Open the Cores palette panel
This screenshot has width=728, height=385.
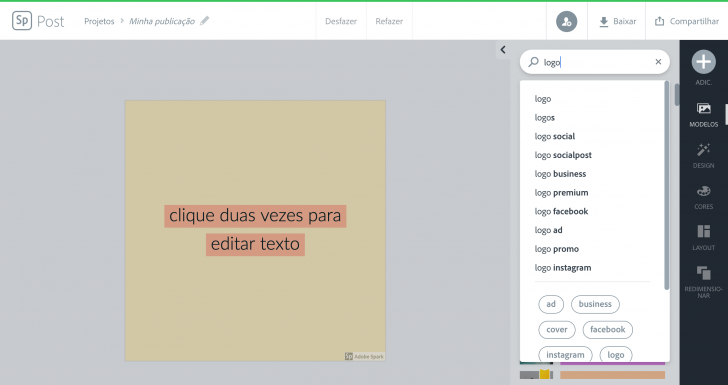click(x=703, y=197)
